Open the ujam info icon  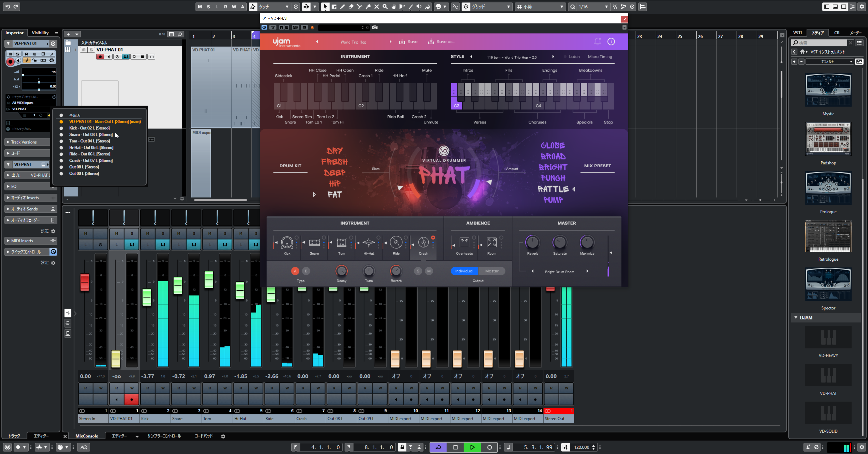(x=611, y=41)
